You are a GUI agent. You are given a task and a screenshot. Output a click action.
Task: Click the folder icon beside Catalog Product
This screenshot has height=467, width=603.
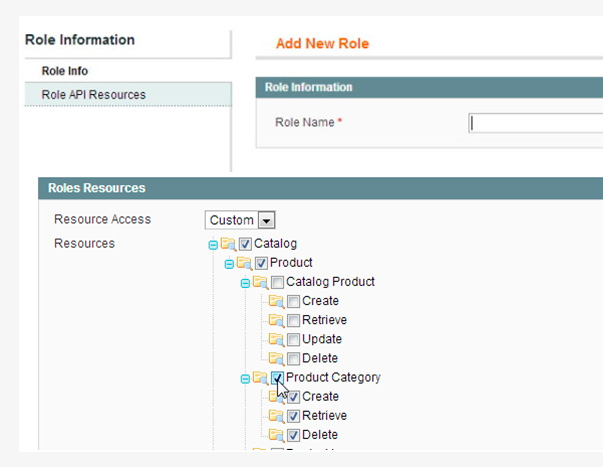tap(261, 282)
